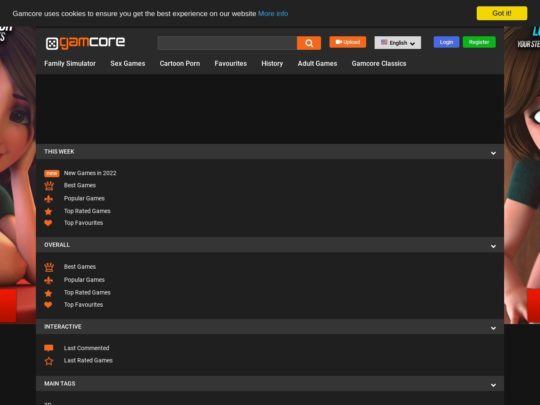Toggle the MAIN TAGS section chevron
540x405 pixels.
click(493, 385)
